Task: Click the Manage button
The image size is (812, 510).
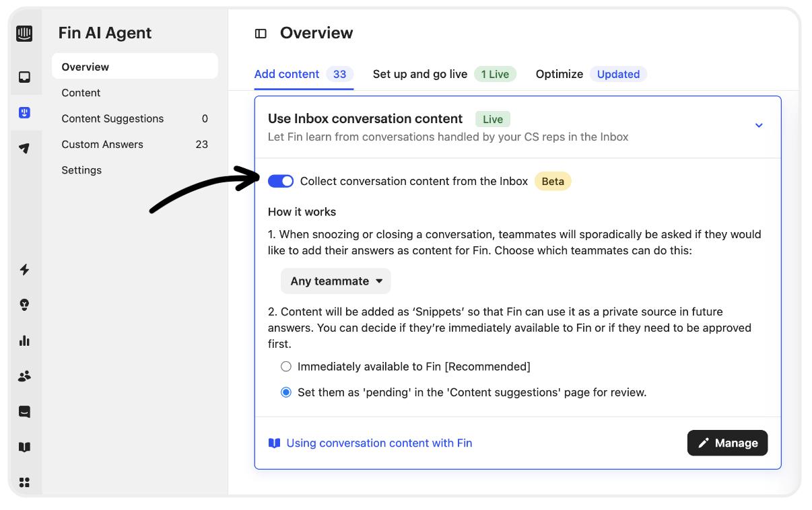Action: tap(727, 443)
